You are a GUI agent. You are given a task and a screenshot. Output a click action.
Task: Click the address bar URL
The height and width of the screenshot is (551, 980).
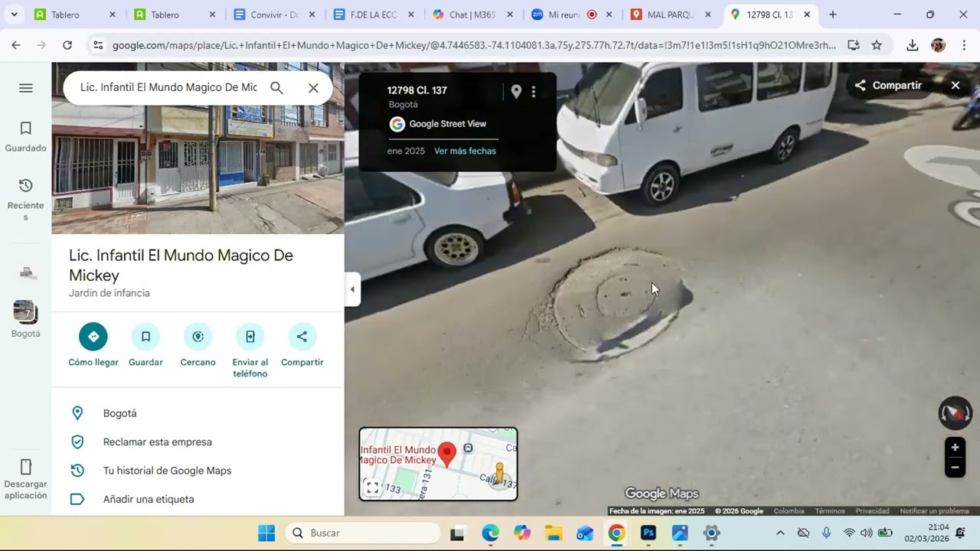point(474,45)
